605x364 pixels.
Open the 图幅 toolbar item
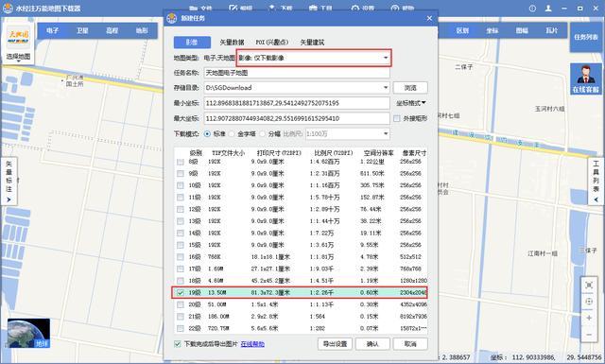coord(522,30)
